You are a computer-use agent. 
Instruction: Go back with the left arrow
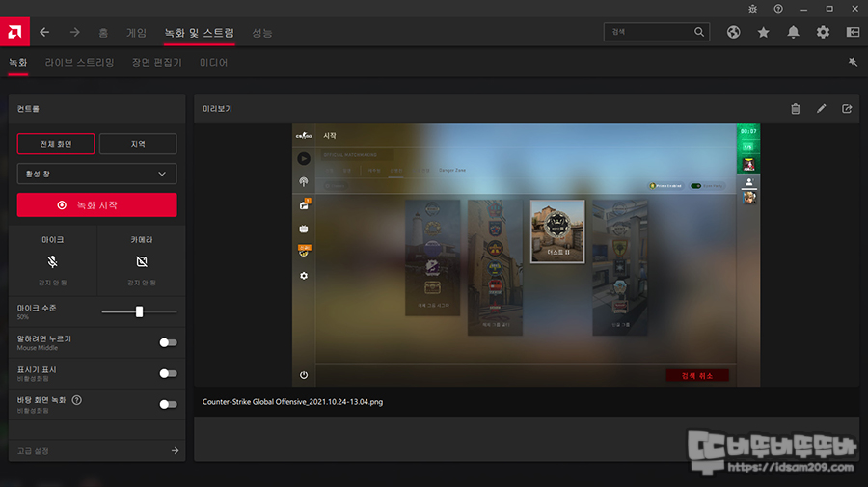click(x=44, y=32)
